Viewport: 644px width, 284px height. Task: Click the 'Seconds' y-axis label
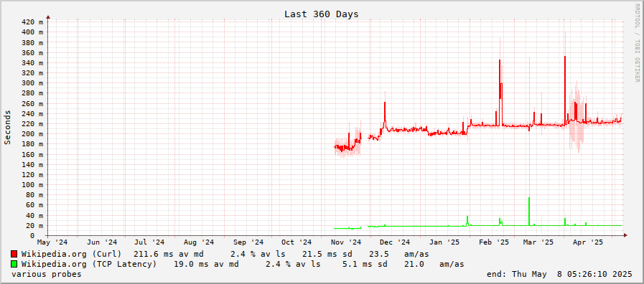pyautogui.click(x=7, y=127)
